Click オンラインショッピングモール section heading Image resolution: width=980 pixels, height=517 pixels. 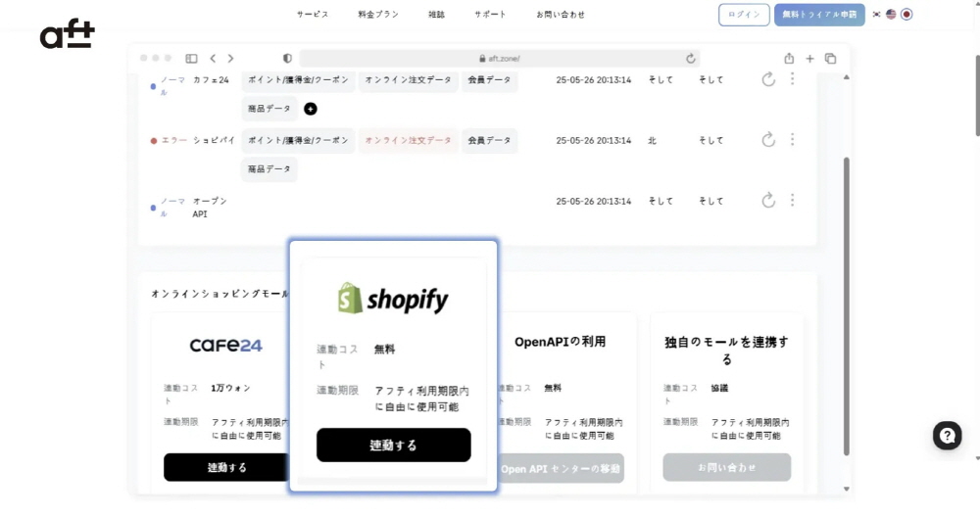click(x=220, y=294)
